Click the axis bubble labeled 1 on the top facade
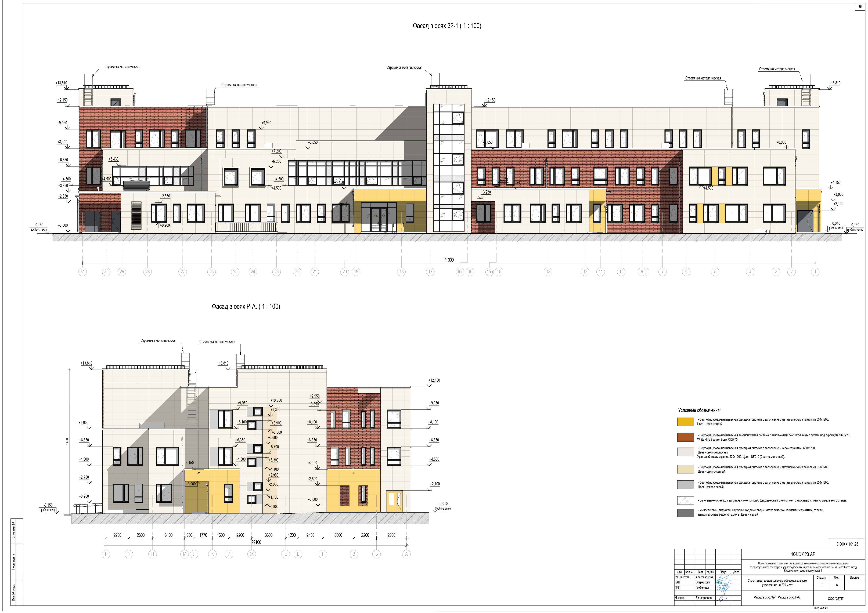Viewport: 868px width, 613px height. (x=815, y=271)
